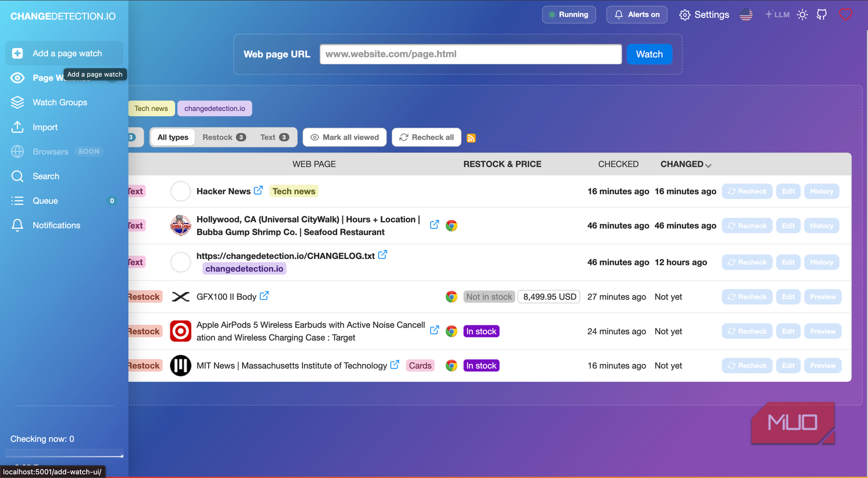Image resolution: width=868 pixels, height=478 pixels.
Task: Click the Import upload icon
Action: point(17,127)
